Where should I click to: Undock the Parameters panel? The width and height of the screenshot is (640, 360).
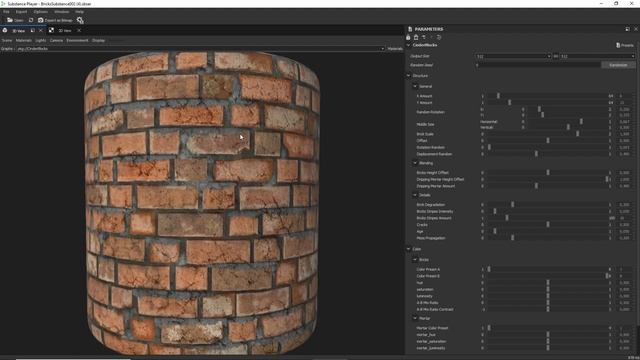[x=627, y=29]
